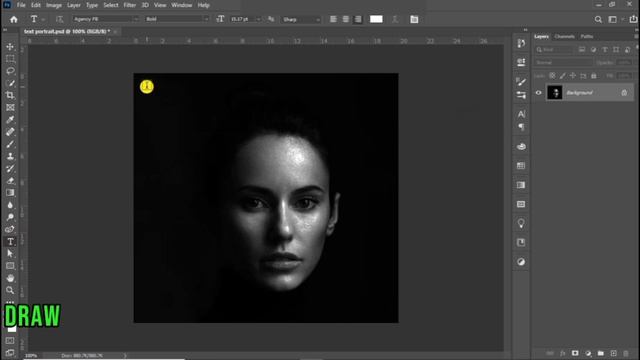This screenshot has height=360, width=640.
Task: Select the Rectangular Marquee tool
Action: coord(10,59)
